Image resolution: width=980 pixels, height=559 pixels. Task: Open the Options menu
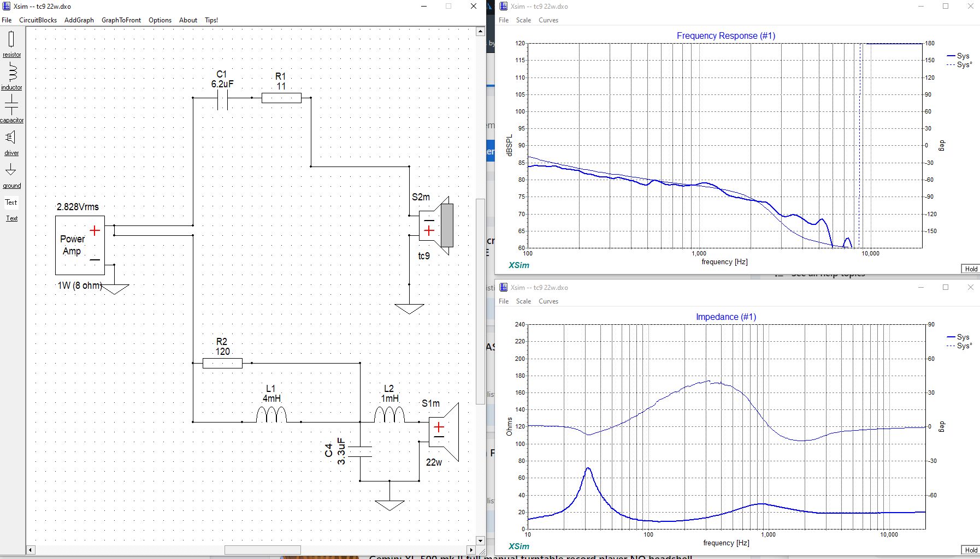click(x=160, y=20)
